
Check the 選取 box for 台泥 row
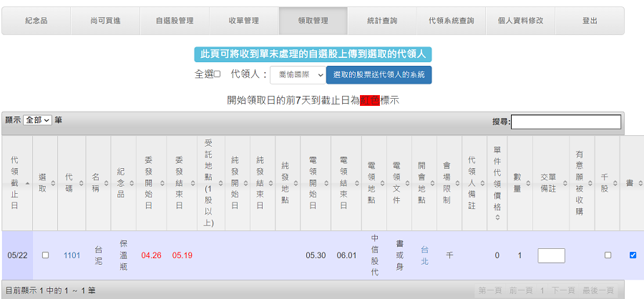[x=46, y=255]
